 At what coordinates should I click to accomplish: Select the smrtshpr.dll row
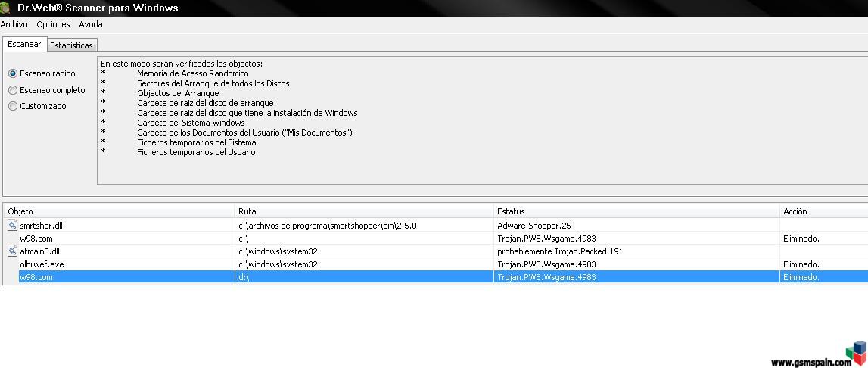(436, 226)
